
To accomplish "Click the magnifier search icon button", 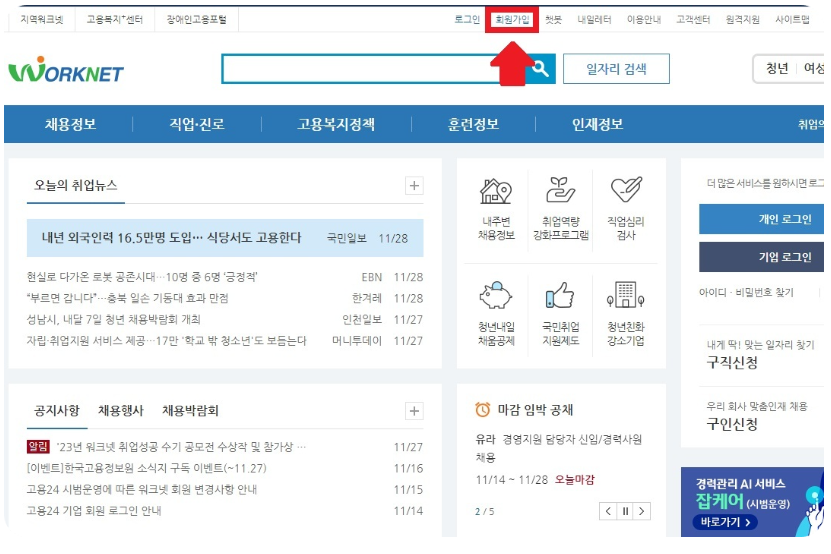I will tap(541, 68).
